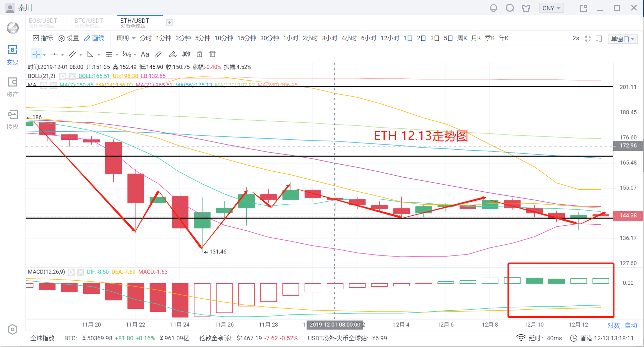The height and width of the screenshot is (347, 644).
Task: Select the crosshair cursor tool
Action: [x=36, y=54]
